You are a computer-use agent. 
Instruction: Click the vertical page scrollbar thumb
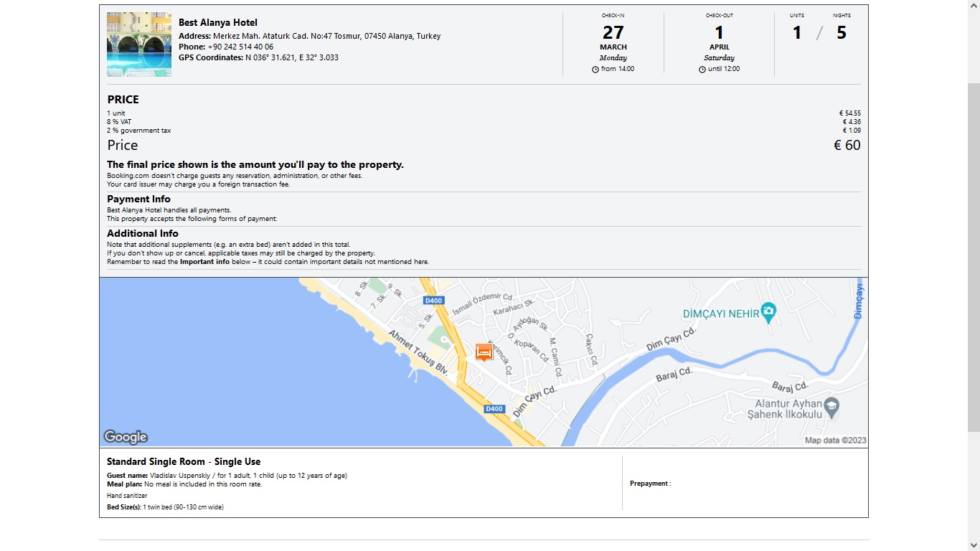point(974,256)
